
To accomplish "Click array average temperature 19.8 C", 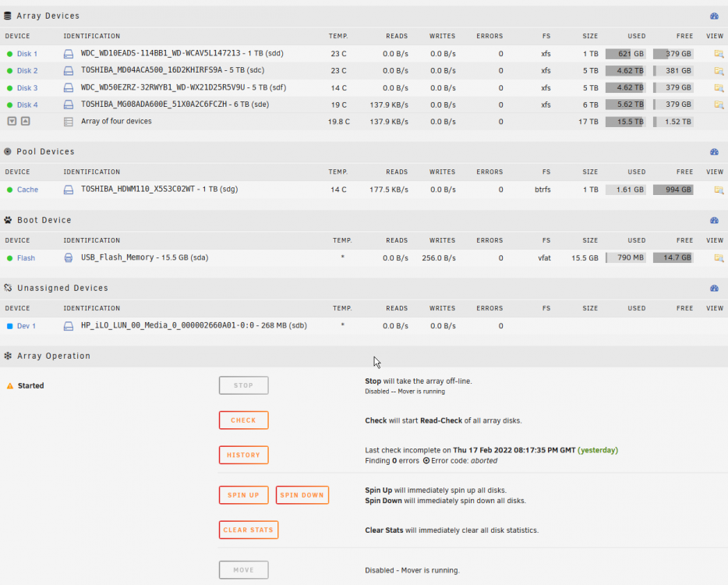I will (339, 122).
